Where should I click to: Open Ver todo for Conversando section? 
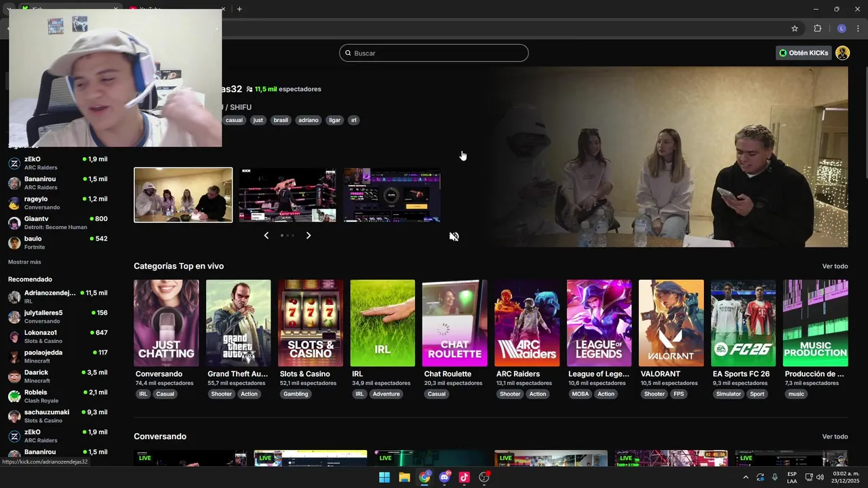pos(835,436)
